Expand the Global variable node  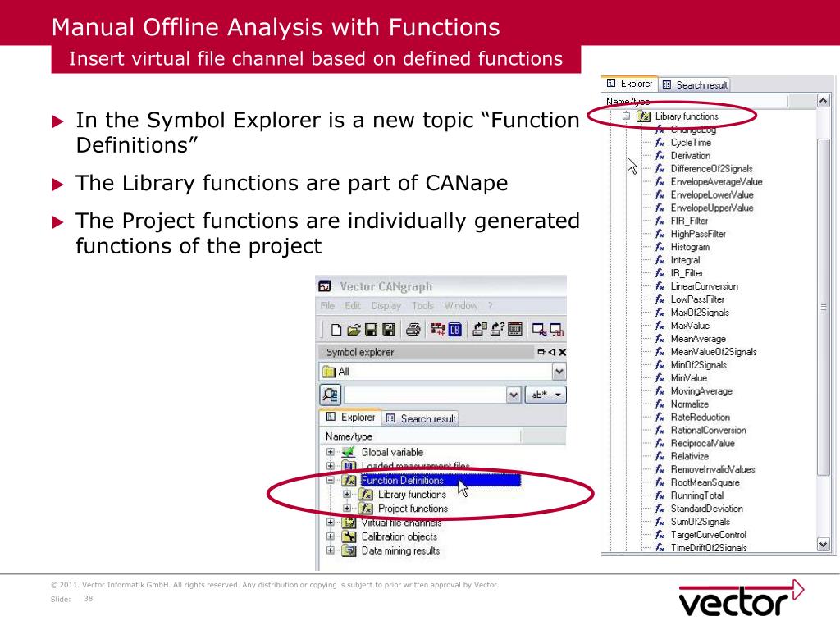[331, 452]
